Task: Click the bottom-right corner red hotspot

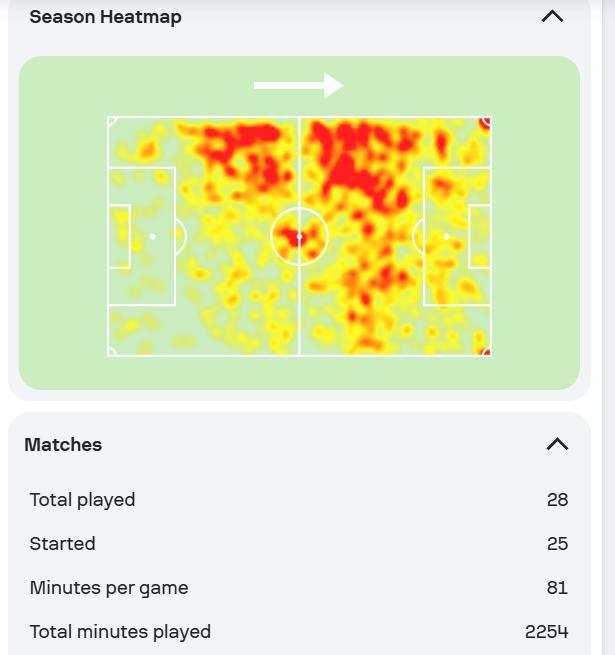Action: coord(486,351)
